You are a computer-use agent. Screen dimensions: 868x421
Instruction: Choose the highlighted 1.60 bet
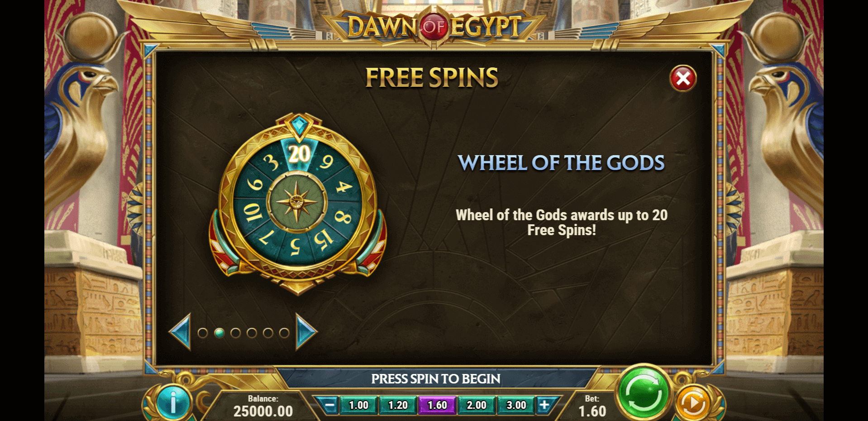pyautogui.click(x=437, y=405)
